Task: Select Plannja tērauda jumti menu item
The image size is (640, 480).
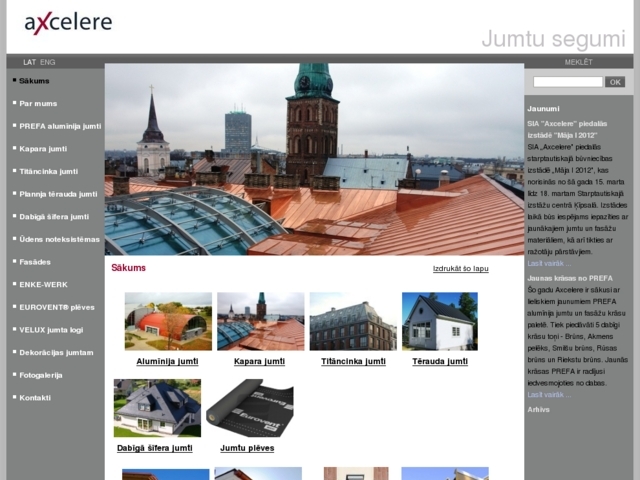Action: click(x=58, y=194)
